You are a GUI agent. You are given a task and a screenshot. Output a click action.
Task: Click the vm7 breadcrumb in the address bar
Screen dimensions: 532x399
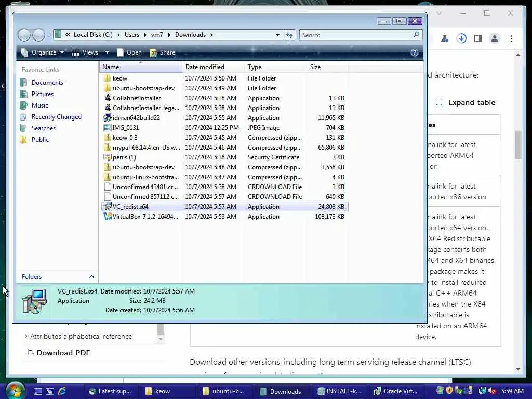coord(157,35)
